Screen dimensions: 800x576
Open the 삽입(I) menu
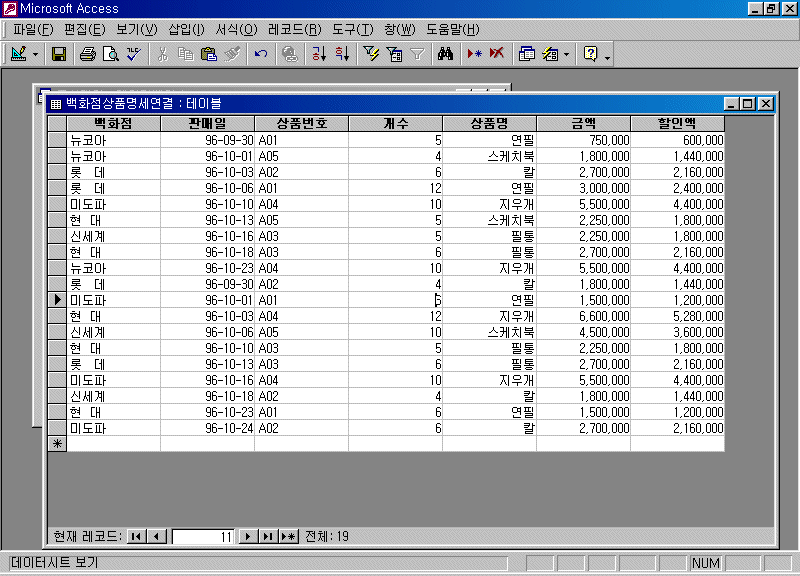tap(186, 30)
